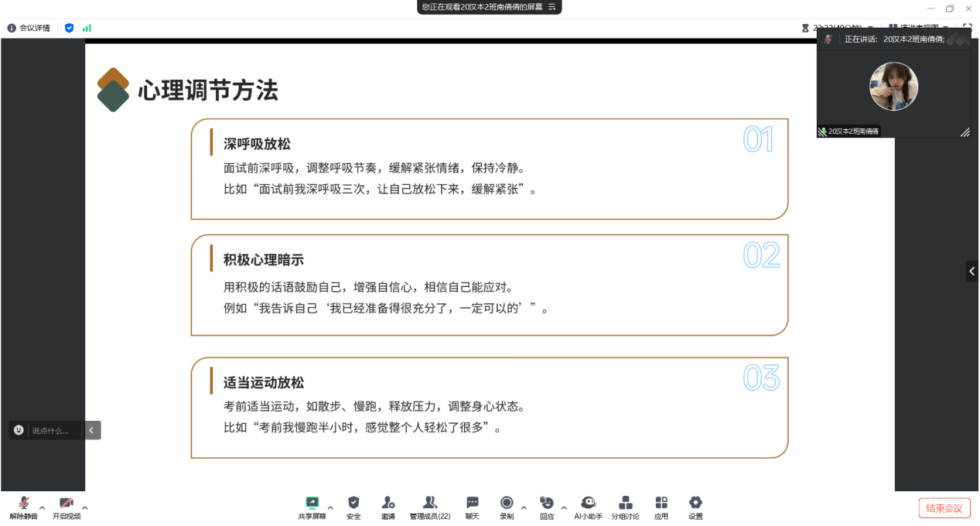Screen dimensions: 980x526
Task: Click the red 结束会议 button
Action: coord(944,508)
